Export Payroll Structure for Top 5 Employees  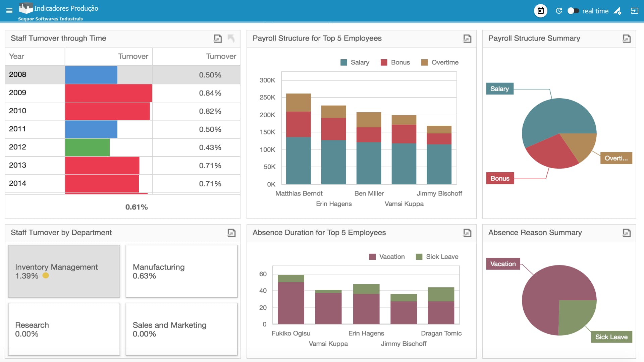click(467, 39)
